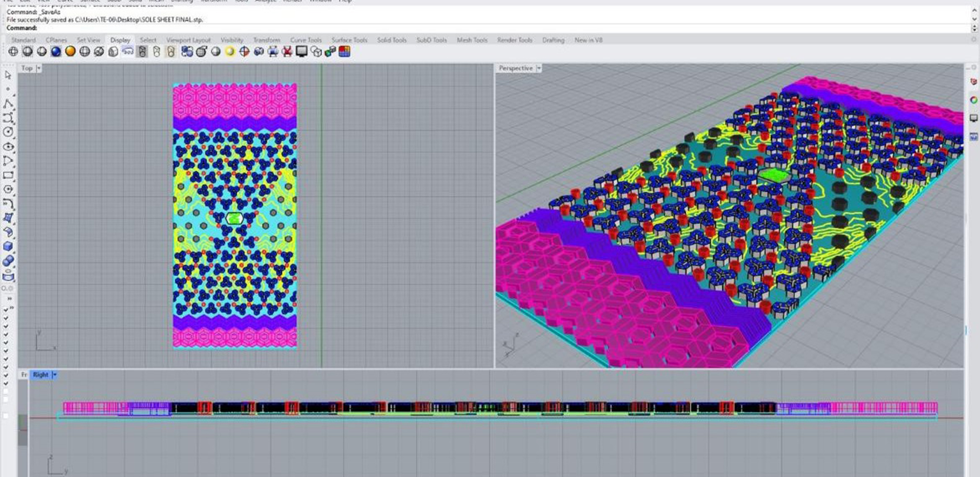Toggle the first checkmark in left sidebar
This screenshot has width=980, height=477.
click(6, 310)
